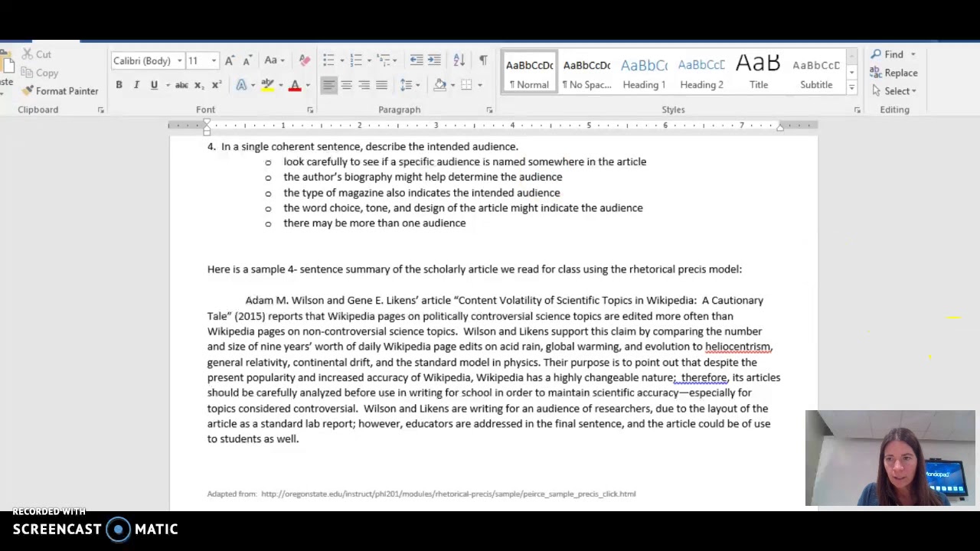Open Clipboard pane dialog launcher
The image size is (980, 551).
[x=100, y=110]
